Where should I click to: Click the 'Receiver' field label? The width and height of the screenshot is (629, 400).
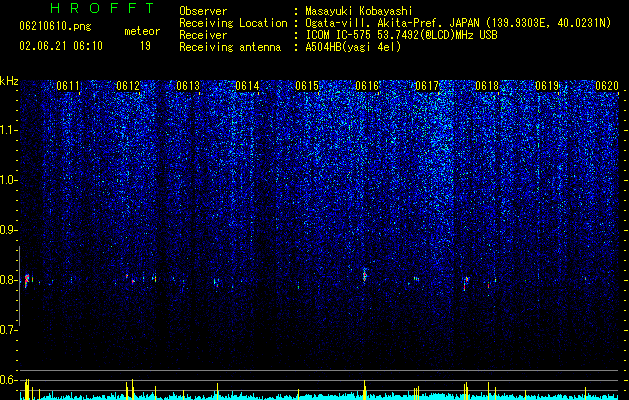coord(203,35)
